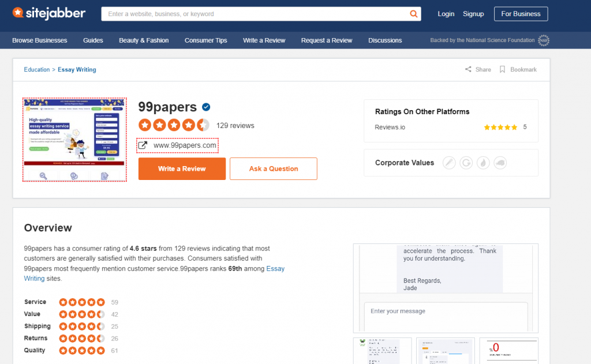The width and height of the screenshot is (591, 364).
Task: Focus the Enter your message field
Action: [x=446, y=317]
